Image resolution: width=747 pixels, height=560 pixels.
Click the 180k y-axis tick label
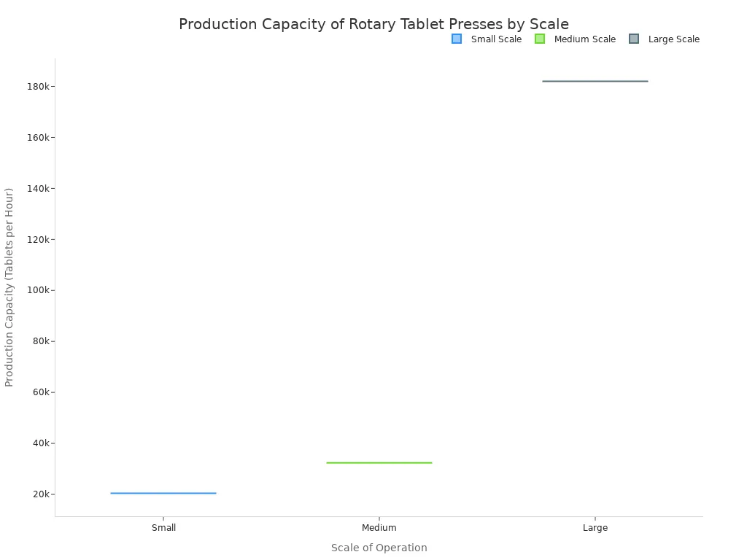coord(37,87)
